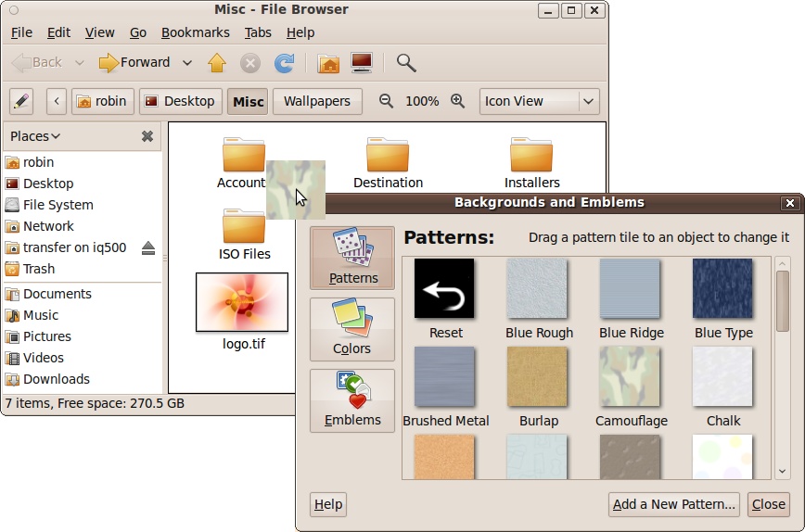Select Blue Rough pattern
This screenshot has height=532, width=805.
537,288
